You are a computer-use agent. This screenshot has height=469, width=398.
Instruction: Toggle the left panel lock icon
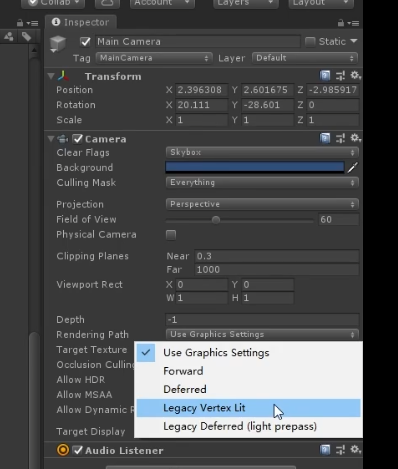pyautogui.click(x=20, y=23)
